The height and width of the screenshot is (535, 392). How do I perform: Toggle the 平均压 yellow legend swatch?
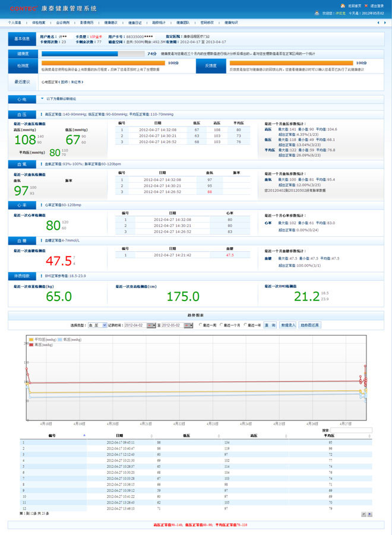(31, 340)
